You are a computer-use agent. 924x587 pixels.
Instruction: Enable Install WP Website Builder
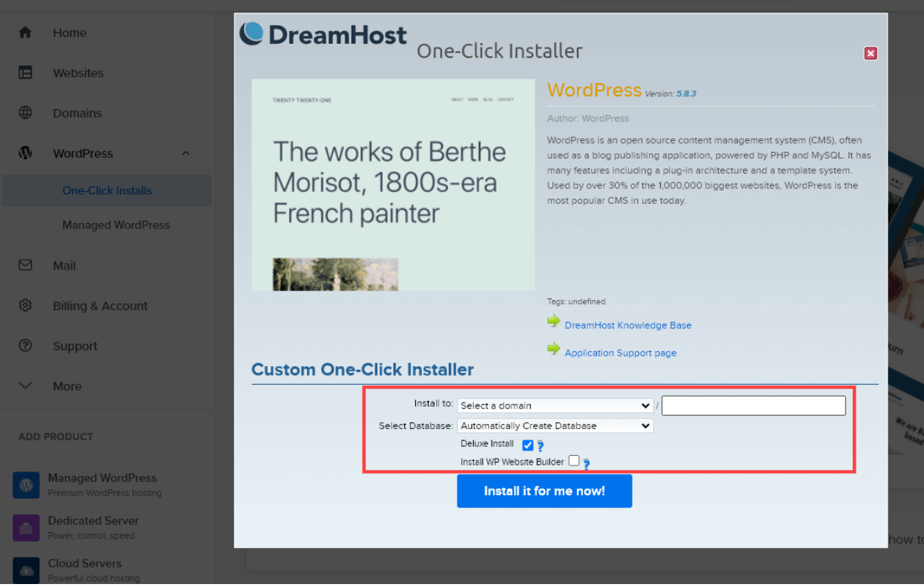[x=574, y=460]
